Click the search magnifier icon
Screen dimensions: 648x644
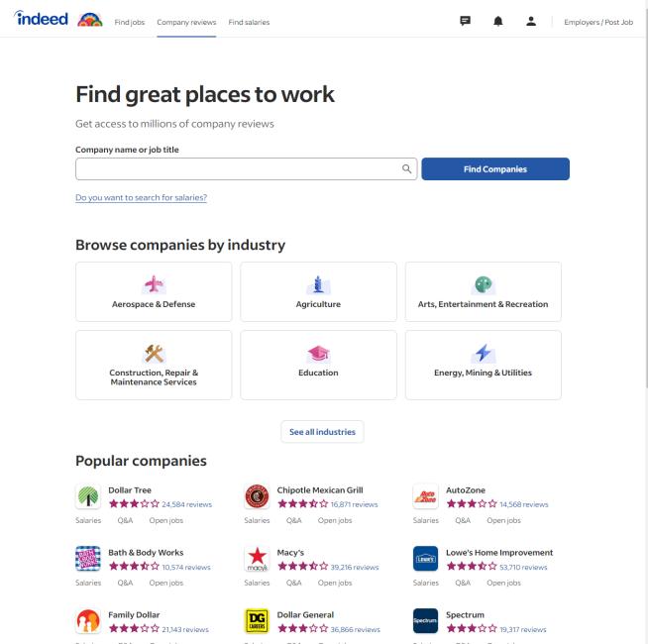click(406, 169)
